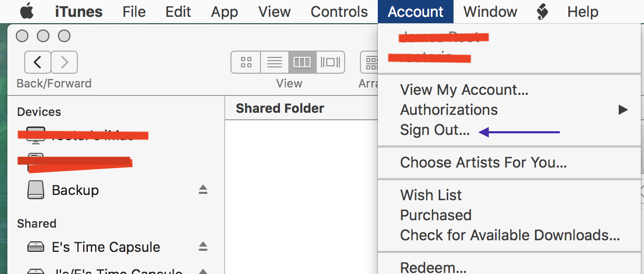This screenshot has height=274, width=644.
Task: Click Check for Available Downloads
Action: [509, 235]
